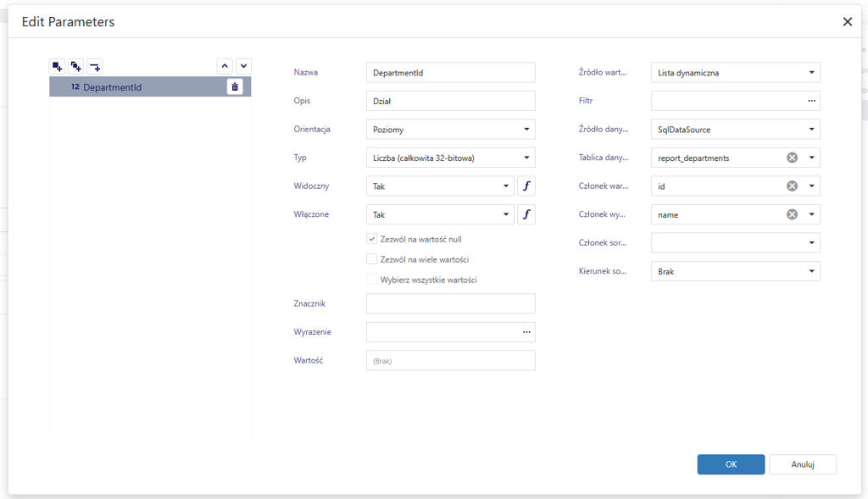Move DepartmentId up with the arrow
The image size is (868, 499).
225,66
